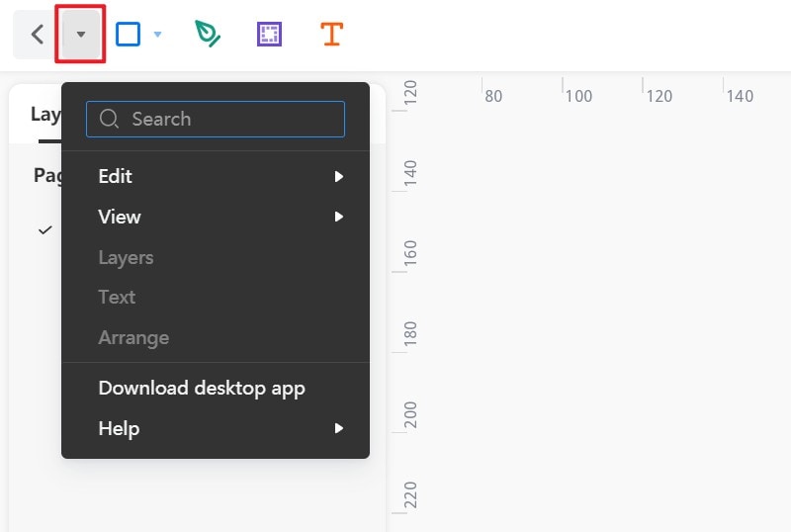Select the Text tool
This screenshot has height=532, width=791.
[331, 35]
